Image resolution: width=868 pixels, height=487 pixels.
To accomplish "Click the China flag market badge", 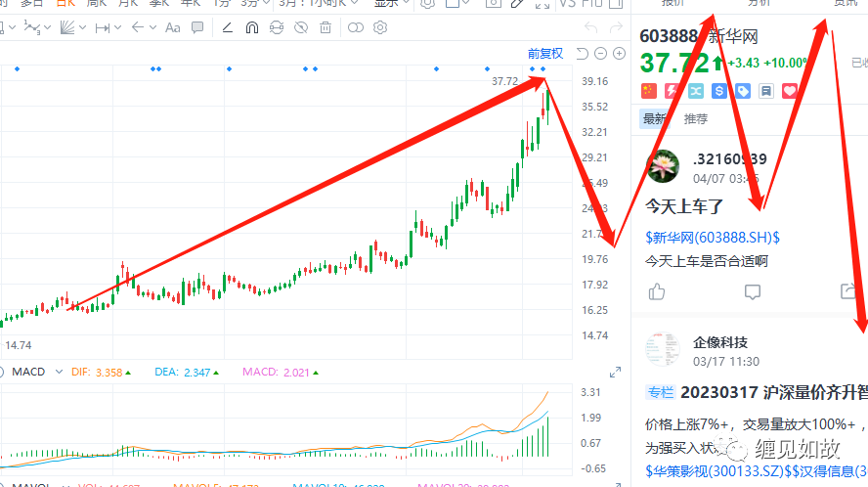I will tap(649, 91).
